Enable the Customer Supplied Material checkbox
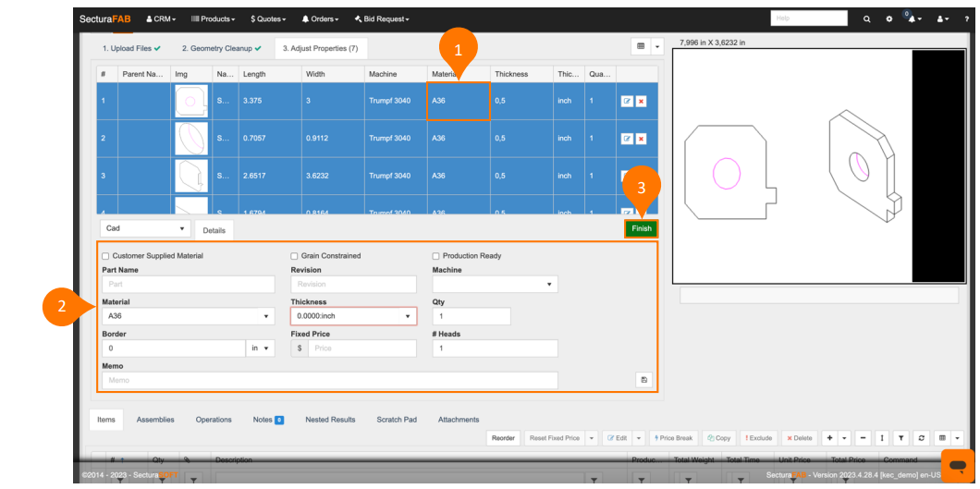 [x=105, y=256]
